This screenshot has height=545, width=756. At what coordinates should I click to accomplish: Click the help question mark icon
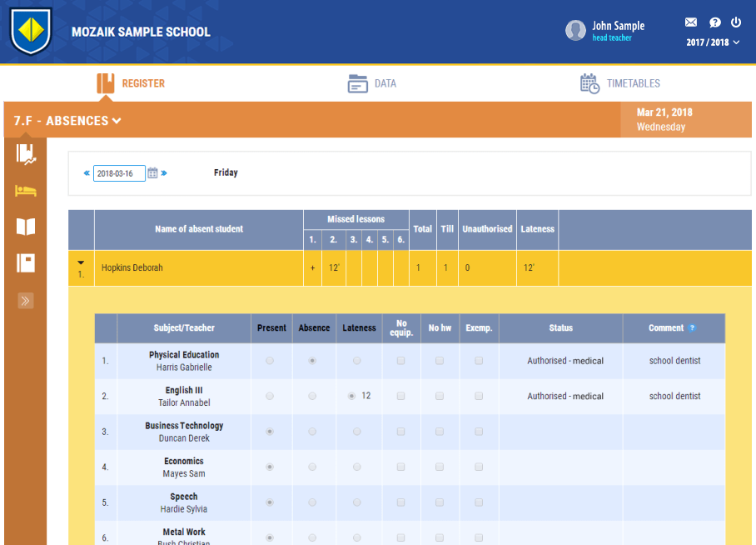click(x=714, y=22)
